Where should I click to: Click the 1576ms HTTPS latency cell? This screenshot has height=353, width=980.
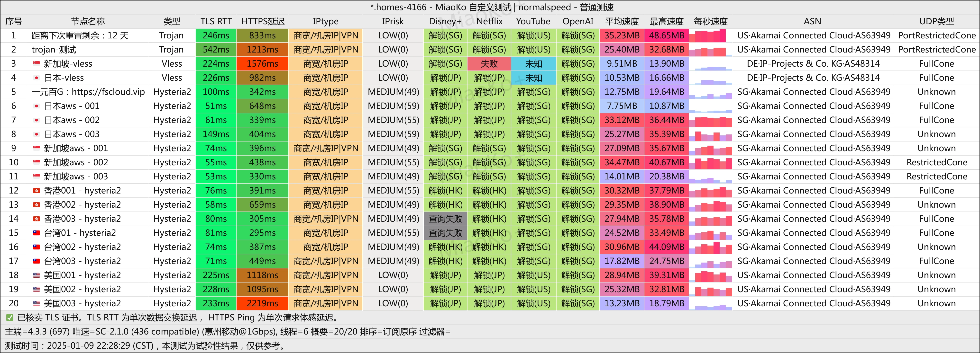(x=263, y=63)
